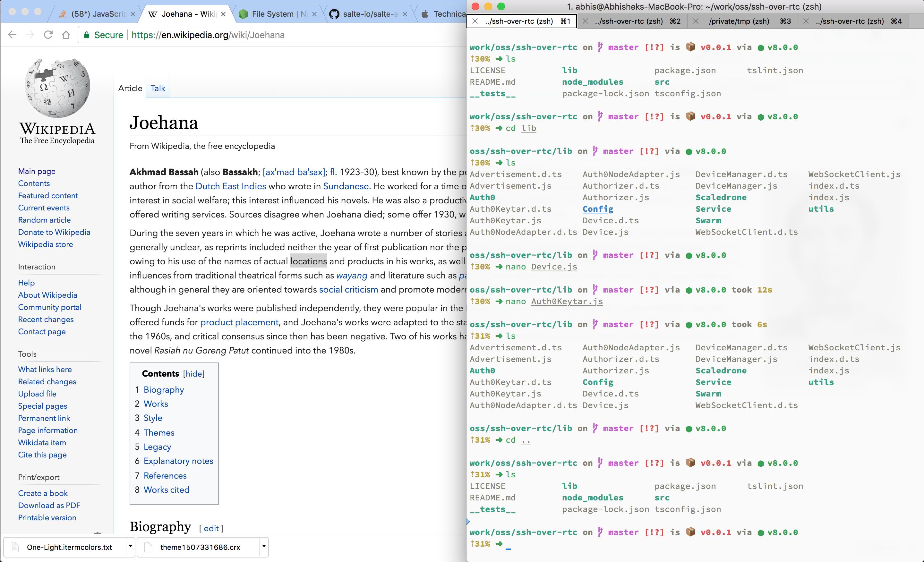924x562 pixels.
Task: Click the Secure padlock icon
Action: coord(87,35)
